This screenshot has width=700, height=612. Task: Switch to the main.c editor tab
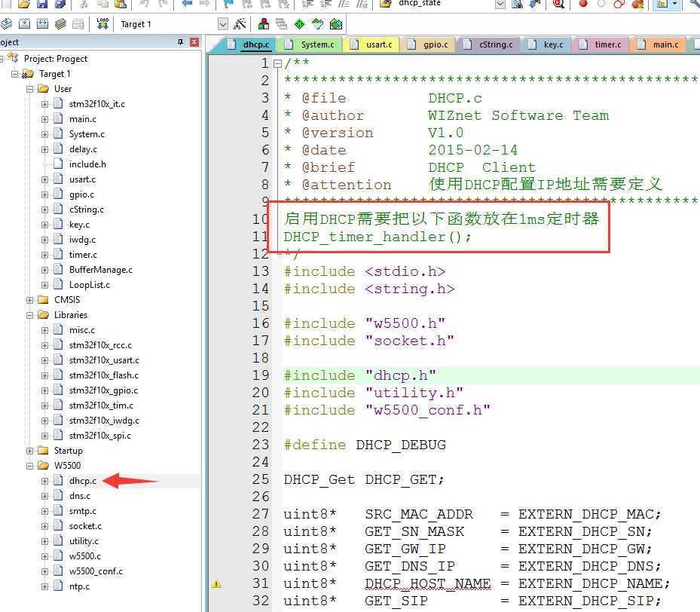pyautogui.click(x=659, y=44)
